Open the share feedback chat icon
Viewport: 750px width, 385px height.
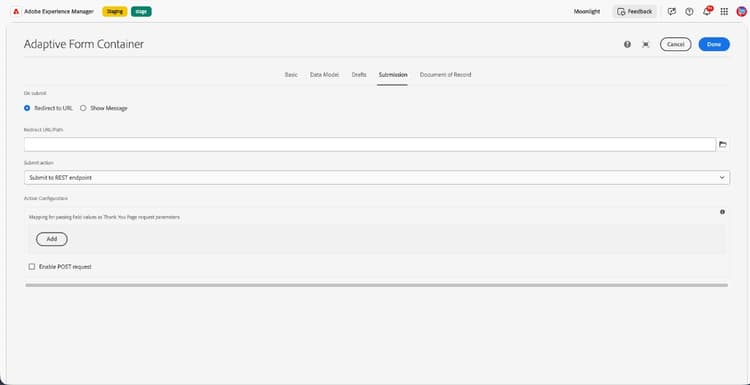[x=672, y=11]
